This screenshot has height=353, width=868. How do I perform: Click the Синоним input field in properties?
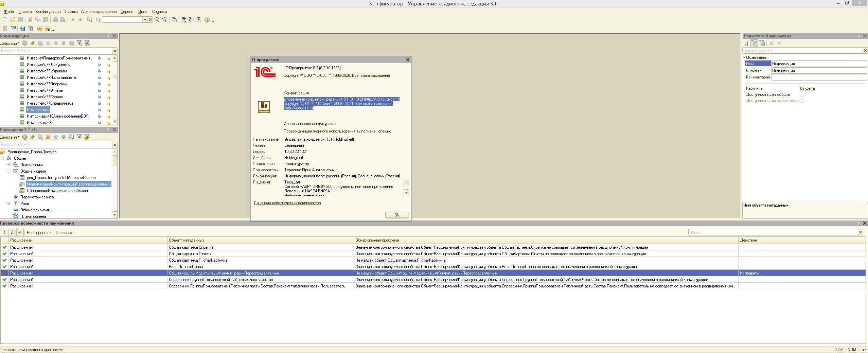[x=819, y=71]
